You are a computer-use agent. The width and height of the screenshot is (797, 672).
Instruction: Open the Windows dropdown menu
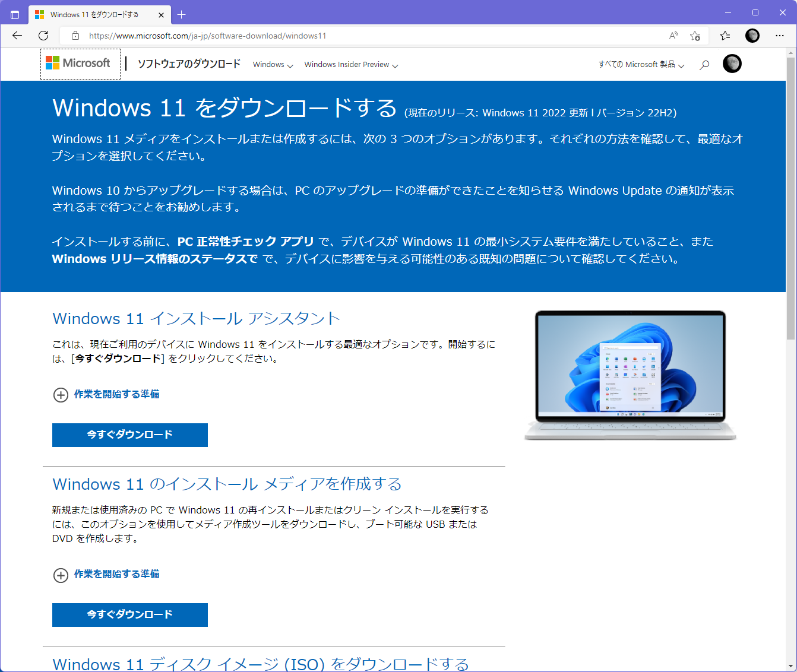(273, 65)
